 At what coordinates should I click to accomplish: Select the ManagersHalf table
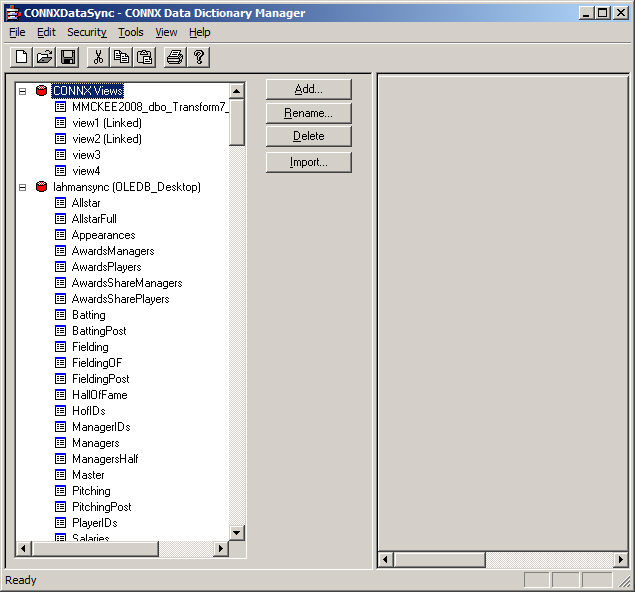click(x=105, y=459)
